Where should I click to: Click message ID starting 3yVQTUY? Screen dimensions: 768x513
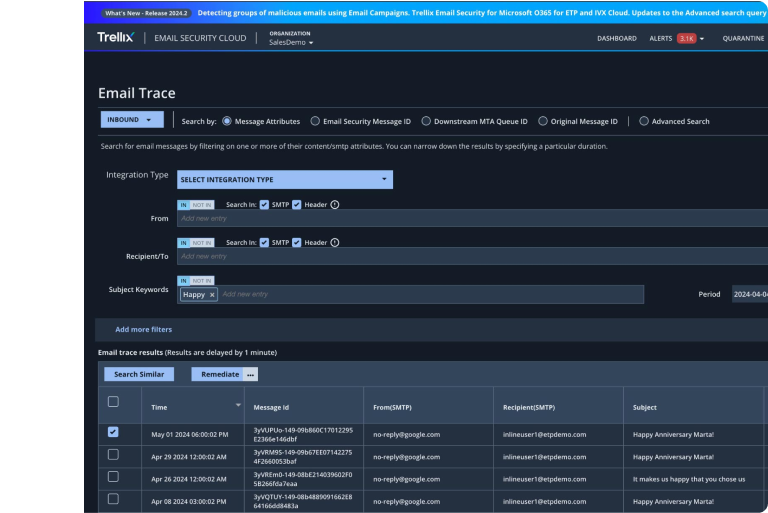pos(303,501)
